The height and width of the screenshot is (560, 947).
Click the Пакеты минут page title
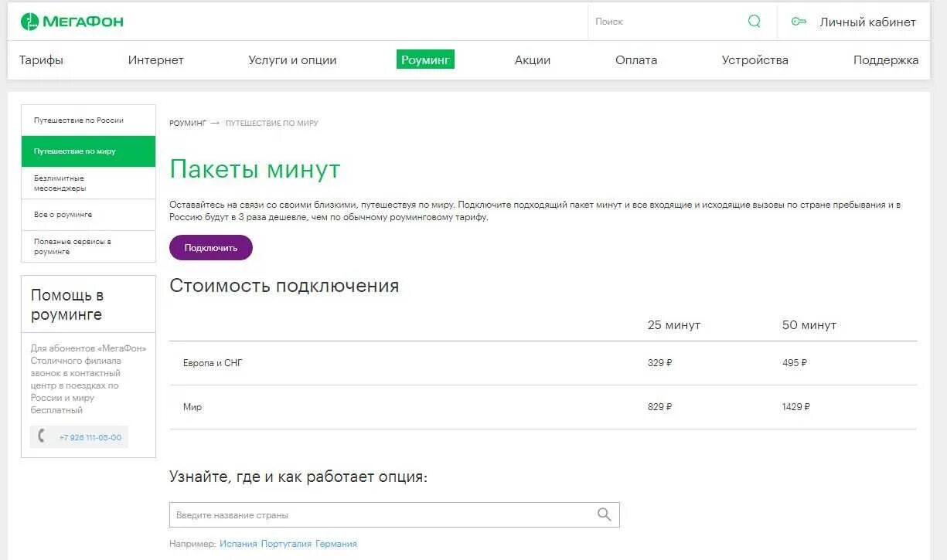[255, 169]
